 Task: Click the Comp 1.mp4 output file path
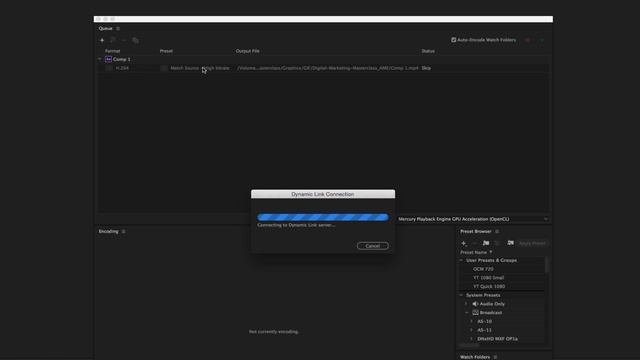[x=328, y=68]
